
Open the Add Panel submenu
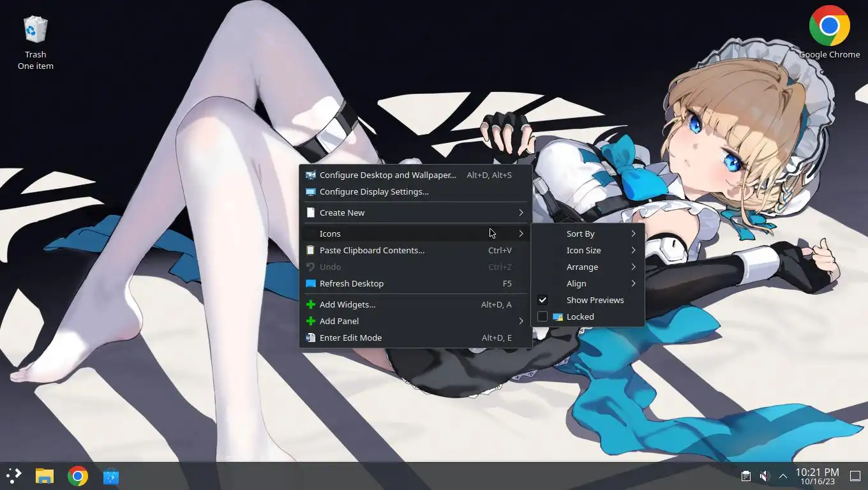tap(415, 321)
